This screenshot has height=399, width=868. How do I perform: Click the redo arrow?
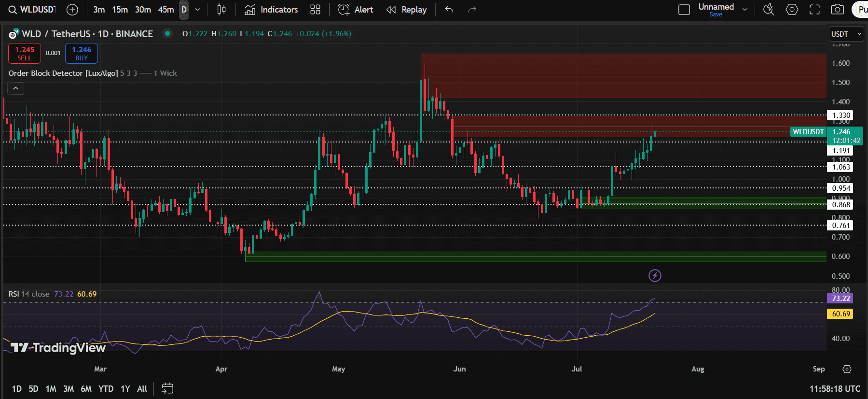tap(472, 10)
